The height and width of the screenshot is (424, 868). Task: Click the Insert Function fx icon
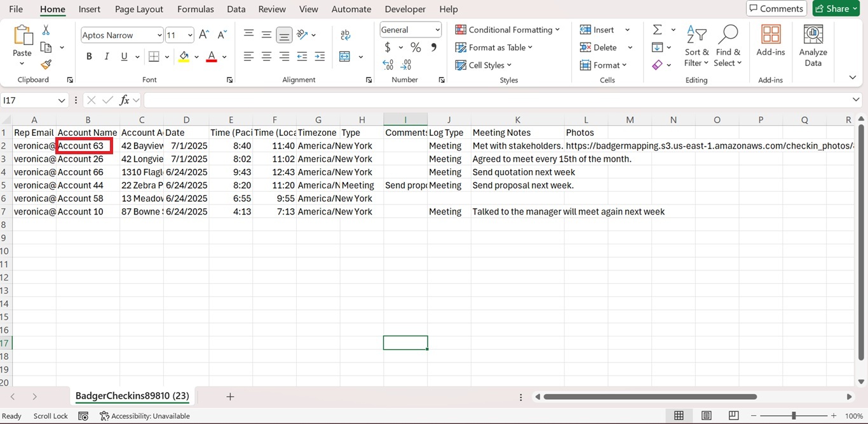point(125,100)
